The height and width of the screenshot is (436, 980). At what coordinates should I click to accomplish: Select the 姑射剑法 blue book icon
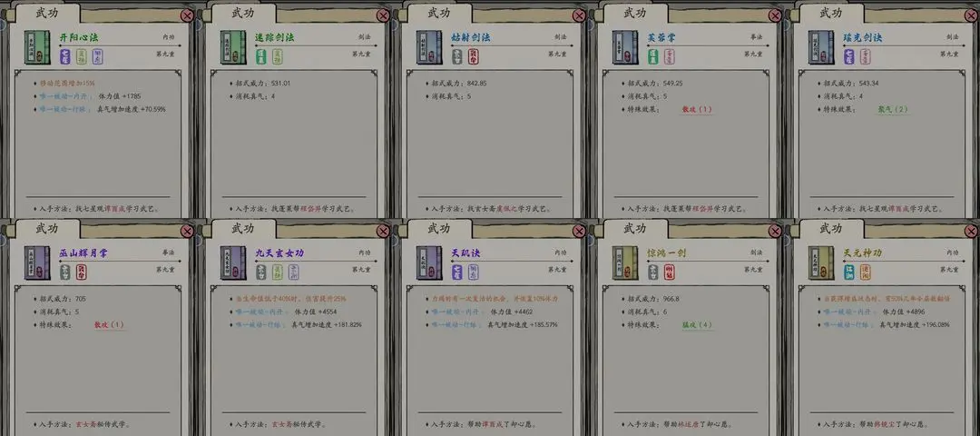tap(428, 47)
